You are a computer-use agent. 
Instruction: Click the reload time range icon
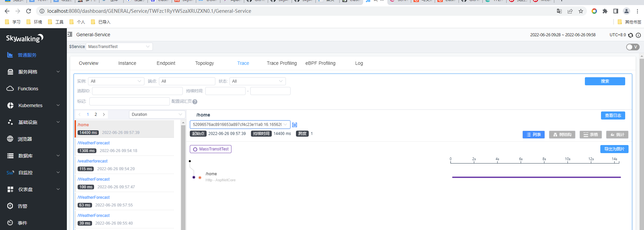pyautogui.click(x=631, y=35)
